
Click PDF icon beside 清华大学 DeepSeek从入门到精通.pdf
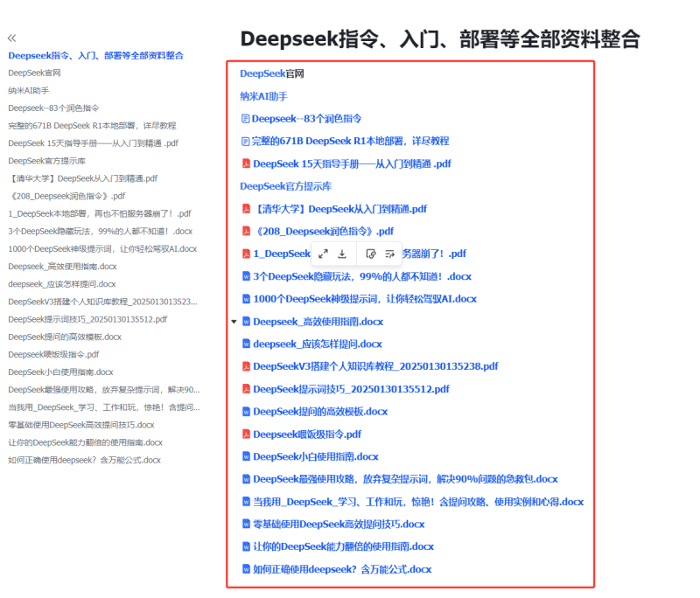[x=248, y=209]
